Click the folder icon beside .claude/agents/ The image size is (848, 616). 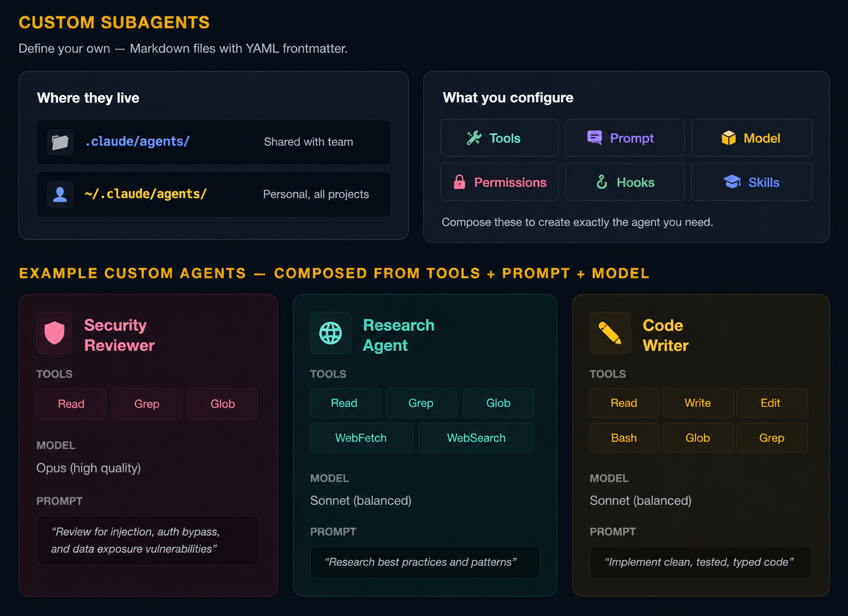(60, 142)
